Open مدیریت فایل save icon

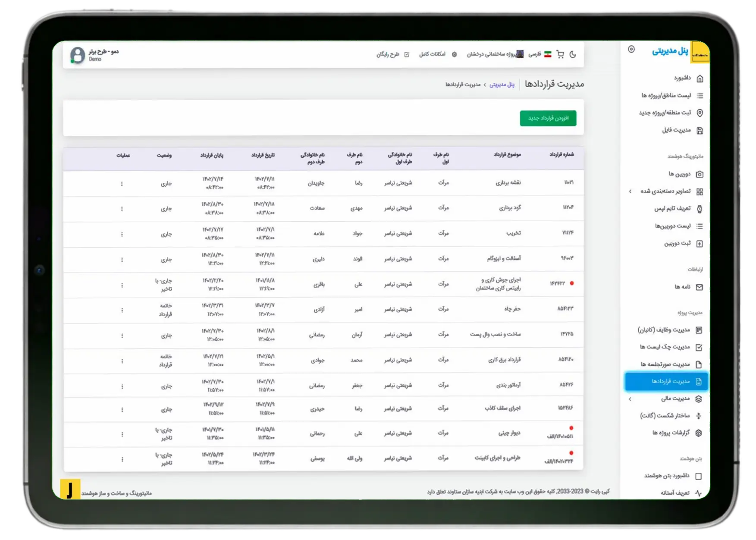tap(700, 130)
